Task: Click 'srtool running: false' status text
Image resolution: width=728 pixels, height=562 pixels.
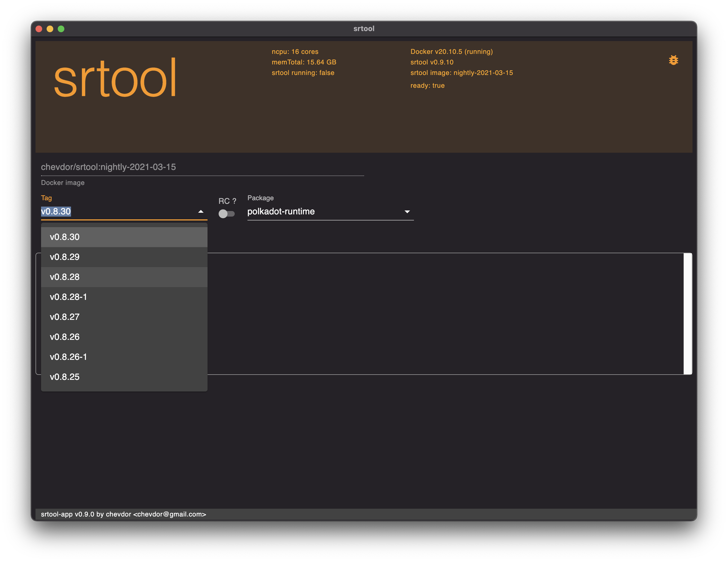Action: (x=303, y=73)
